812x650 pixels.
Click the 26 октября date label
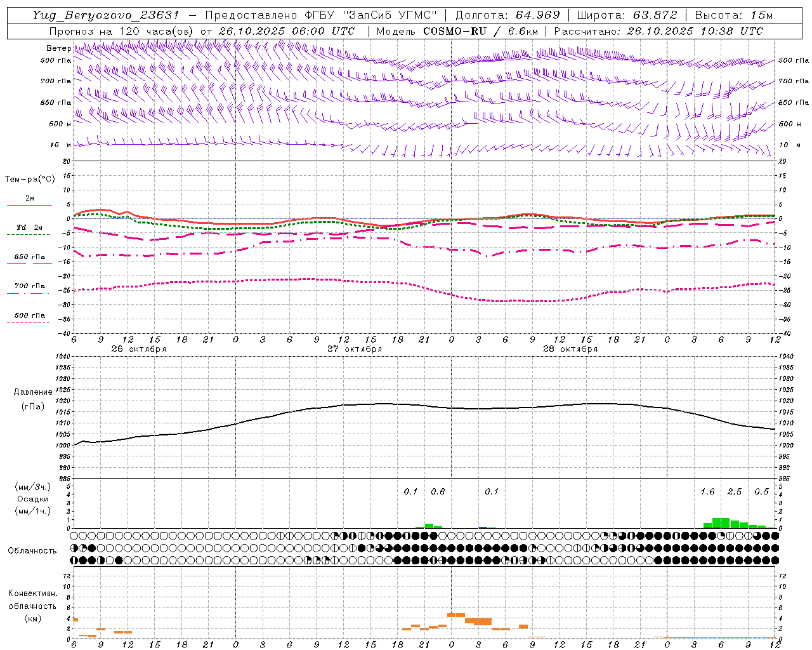139,349
